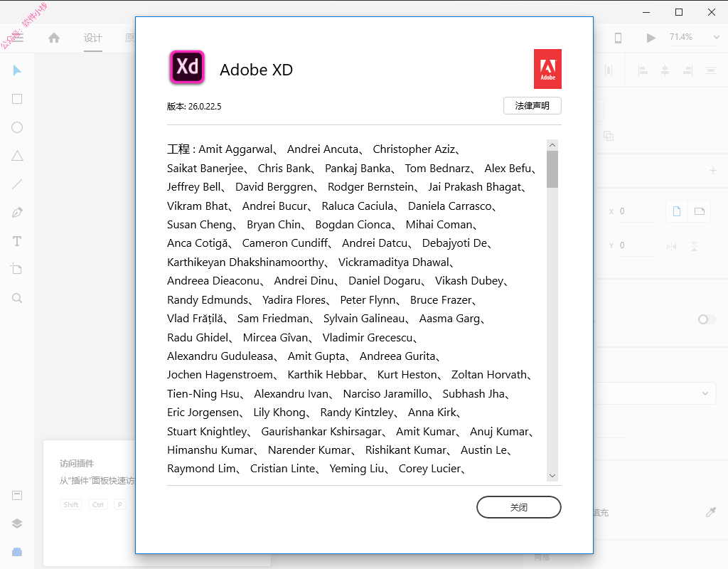Image resolution: width=728 pixels, height=569 pixels.
Task: Click the Shift key hint
Action: [x=71, y=504]
